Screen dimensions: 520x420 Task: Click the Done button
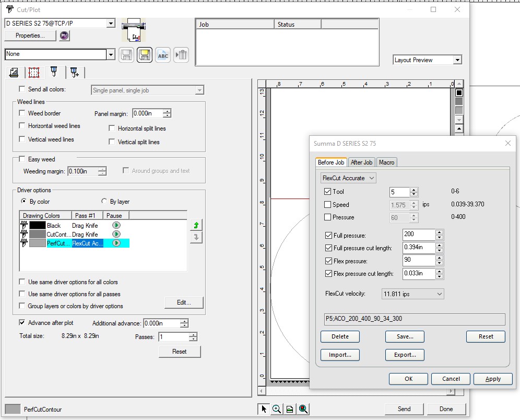[x=446, y=409]
